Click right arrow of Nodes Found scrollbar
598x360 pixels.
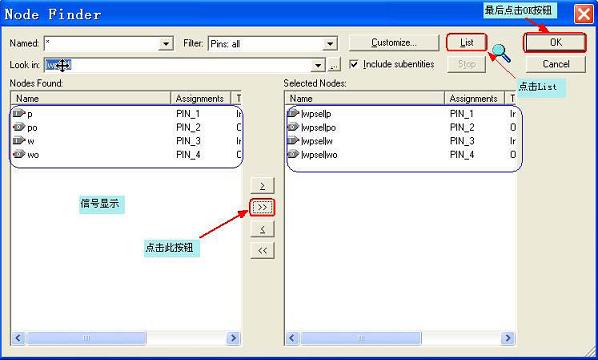[233, 338]
